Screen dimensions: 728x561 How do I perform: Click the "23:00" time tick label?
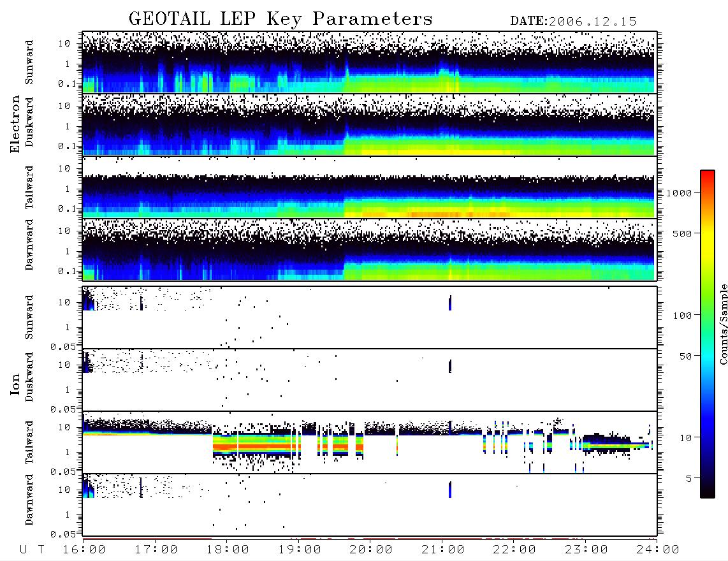(586, 550)
